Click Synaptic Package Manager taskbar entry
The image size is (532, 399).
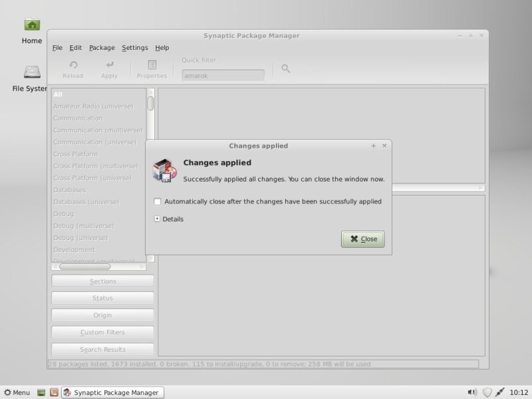(112, 392)
